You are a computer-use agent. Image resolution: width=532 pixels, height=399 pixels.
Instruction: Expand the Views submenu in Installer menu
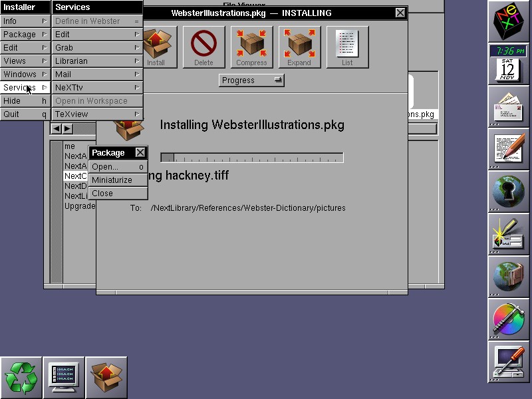pyautogui.click(x=25, y=61)
